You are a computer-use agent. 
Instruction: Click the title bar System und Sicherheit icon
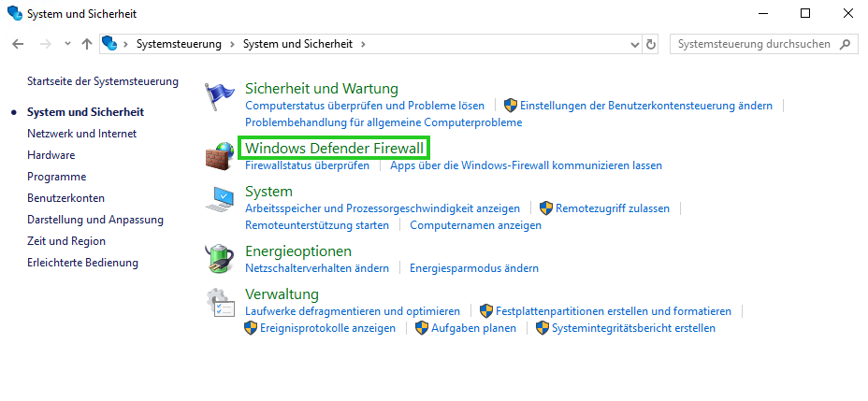(x=14, y=14)
